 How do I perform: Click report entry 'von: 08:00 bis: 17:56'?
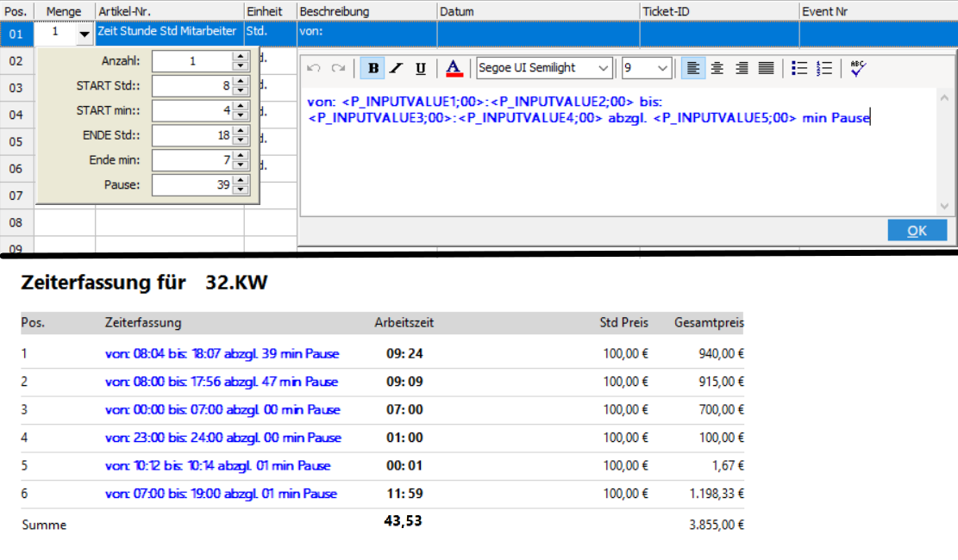(x=221, y=382)
